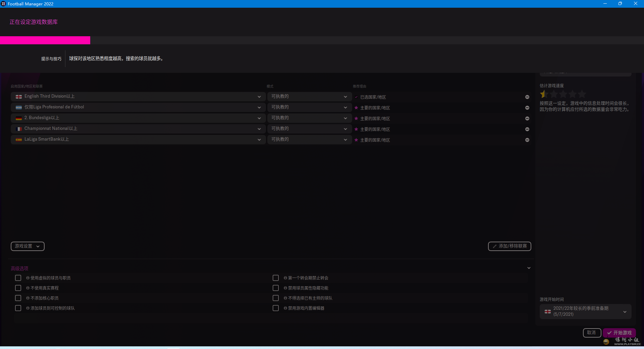Click the Argentina flag icon
644x349 pixels.
point(19,107)
